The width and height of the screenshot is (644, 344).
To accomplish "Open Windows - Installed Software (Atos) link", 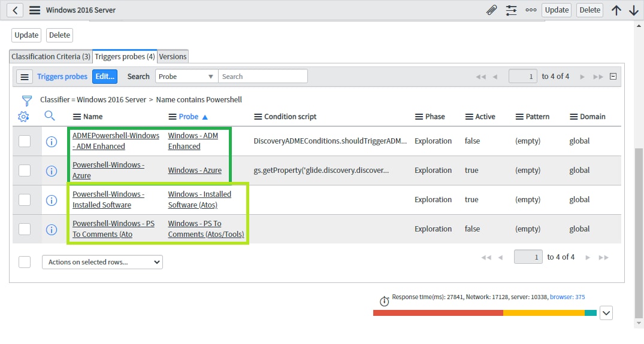I will 199,200.
